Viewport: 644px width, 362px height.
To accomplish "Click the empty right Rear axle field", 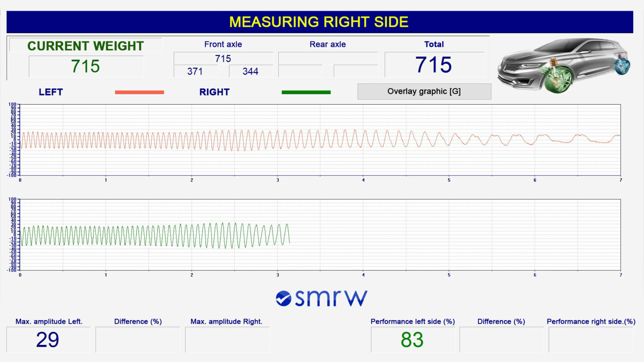I will (355, 72).
